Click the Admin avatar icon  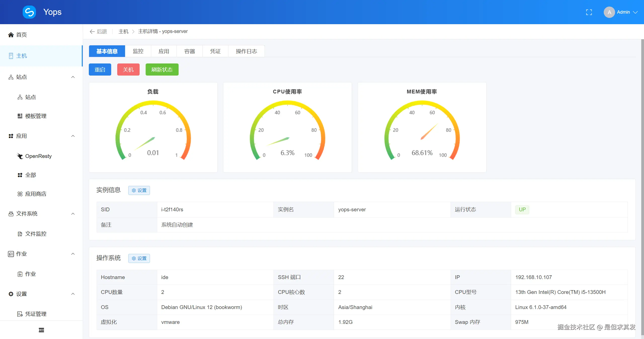609,12
